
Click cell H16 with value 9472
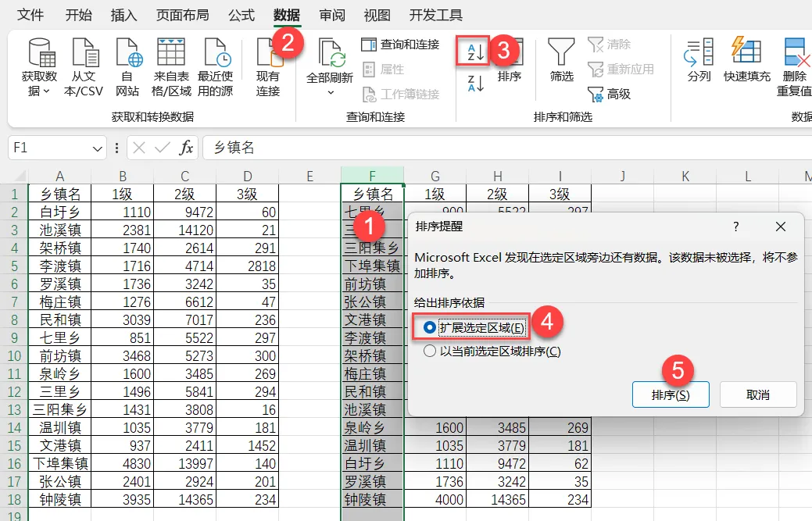pyautogui.click(x=498, y=463)
